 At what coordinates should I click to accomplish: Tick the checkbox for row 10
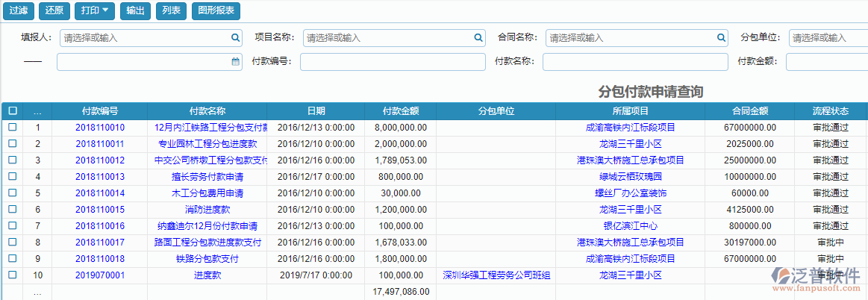point(12,275)
